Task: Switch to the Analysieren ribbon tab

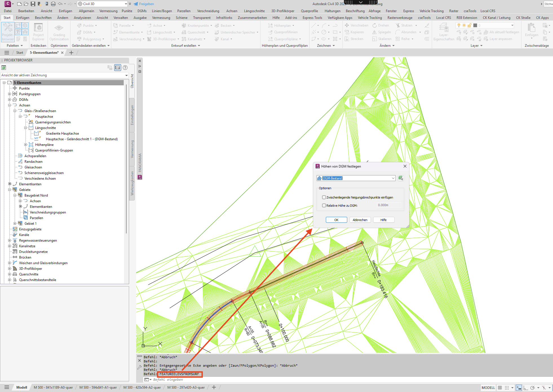Action: pyautogui.click(x=82, y=17)
